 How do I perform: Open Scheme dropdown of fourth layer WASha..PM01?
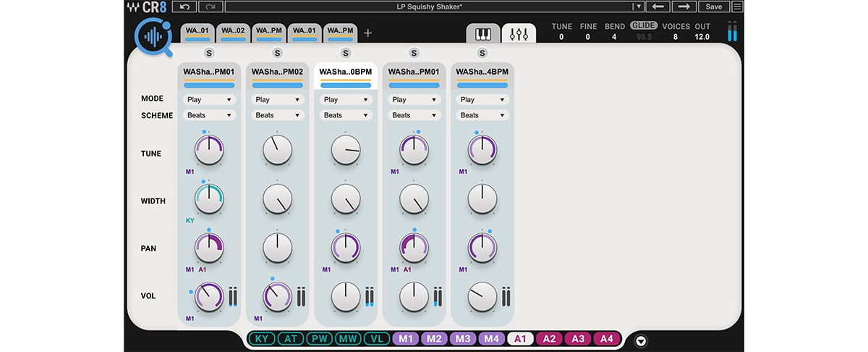[414, 115]
